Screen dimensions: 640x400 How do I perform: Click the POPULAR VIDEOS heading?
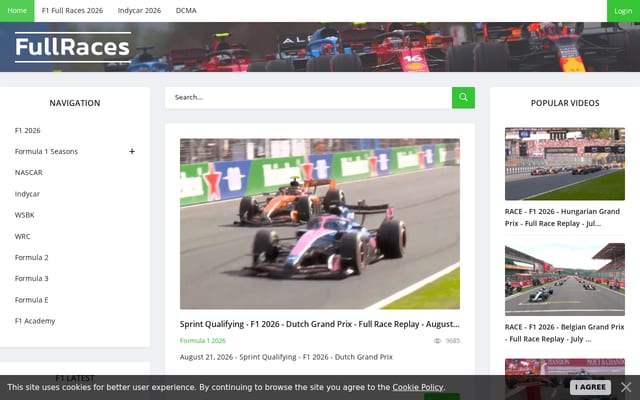(x=565, y=103)
